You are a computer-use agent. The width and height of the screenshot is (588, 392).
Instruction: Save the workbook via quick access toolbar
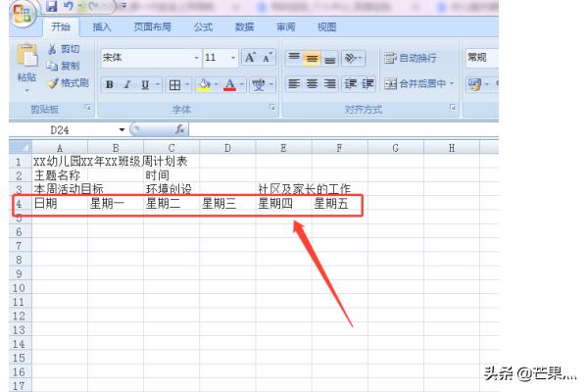pyautogui.click(x=51, y=7)
